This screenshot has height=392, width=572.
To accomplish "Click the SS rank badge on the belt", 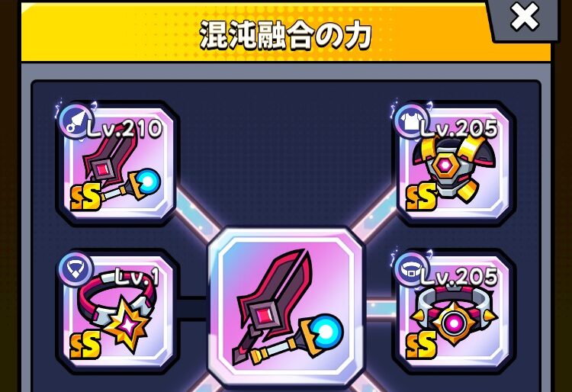I will 422,345.
